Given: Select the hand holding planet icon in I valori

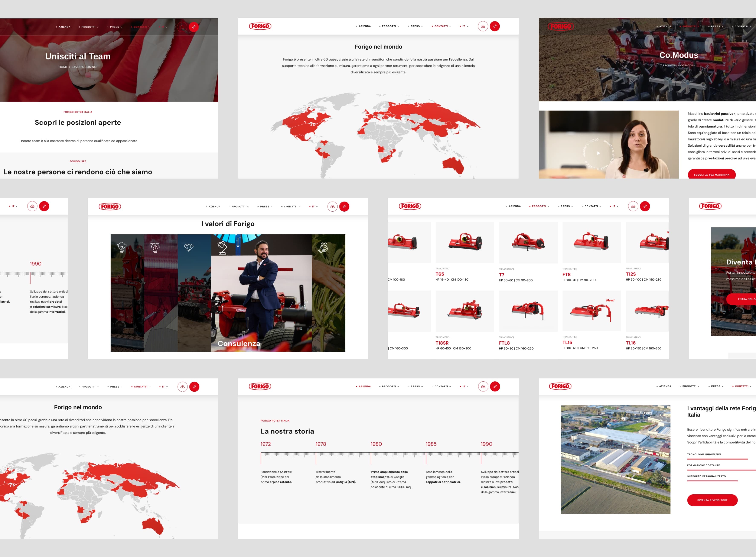Looking at the screenshot, I should pyautogui.click(x=323, y=248).
